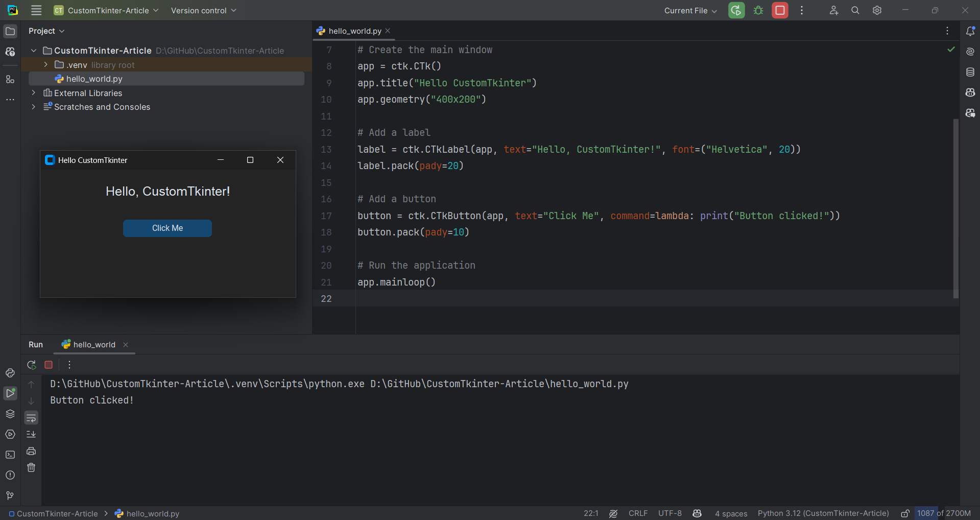Expand External Libraries node
The width and height of the screenshot is (980, 520).
[x=34, y=93]
